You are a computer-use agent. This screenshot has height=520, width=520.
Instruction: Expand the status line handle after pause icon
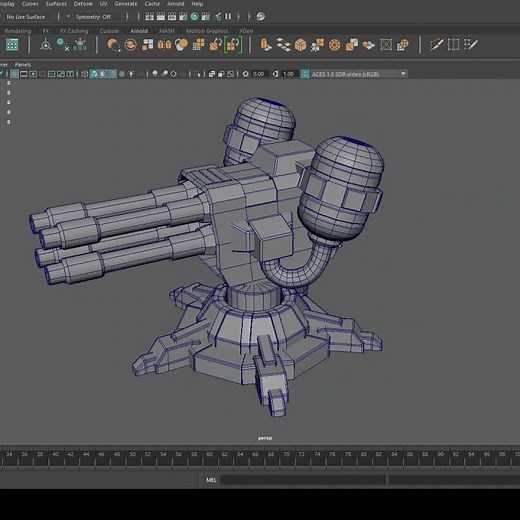click(238, 17)
